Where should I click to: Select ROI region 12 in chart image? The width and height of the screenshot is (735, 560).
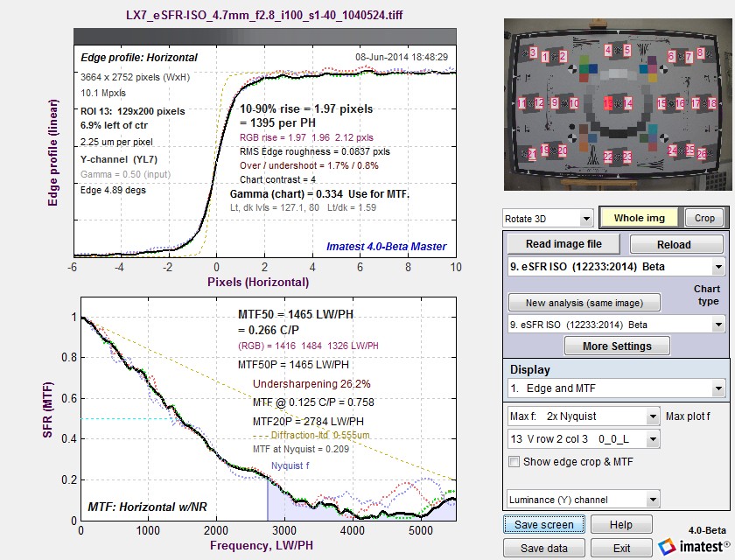pyautogui.click(x=539, y=103)
